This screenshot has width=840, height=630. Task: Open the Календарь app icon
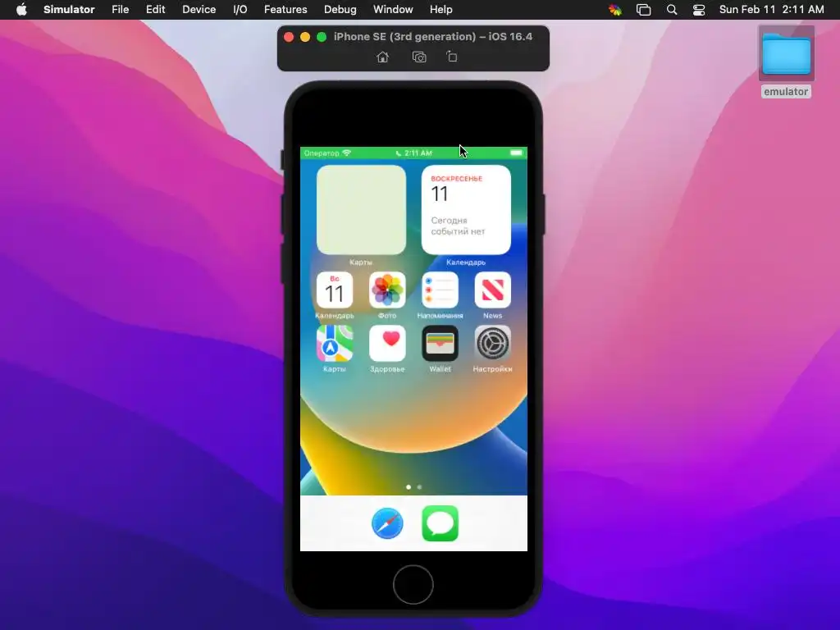[x=335, y=290]
